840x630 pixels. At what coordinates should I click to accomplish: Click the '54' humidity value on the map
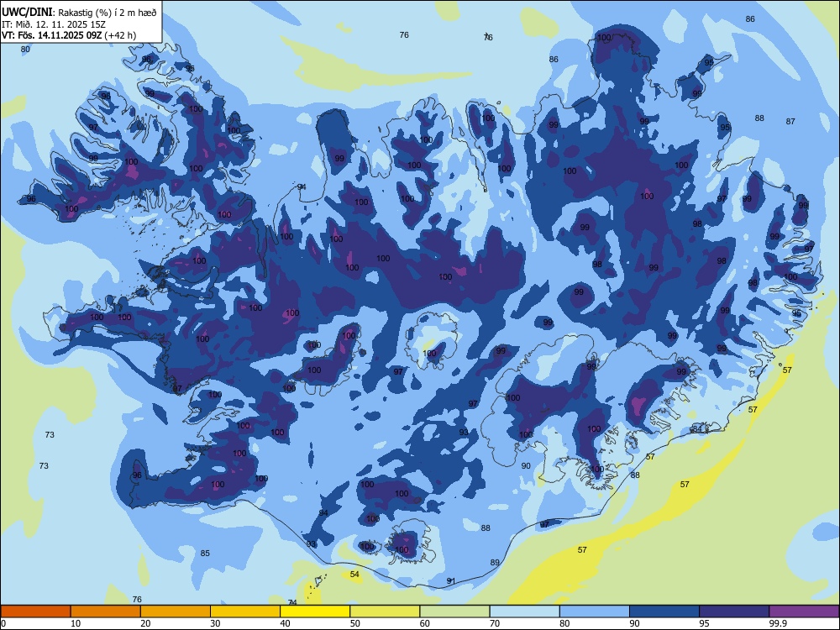click(x=354, y=575)
